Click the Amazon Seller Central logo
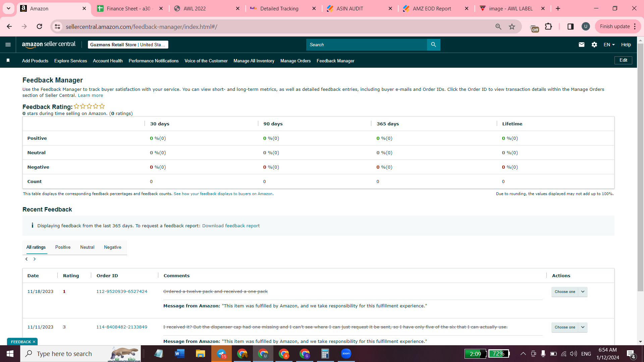The height and width of the screenshot is (362, 644). (49, 45)
